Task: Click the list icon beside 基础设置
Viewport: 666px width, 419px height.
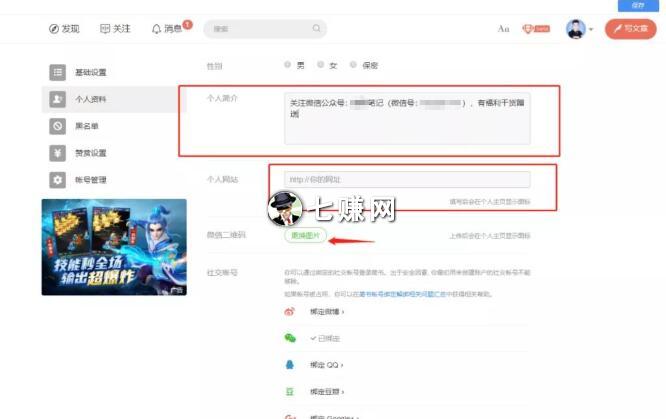Action: click(x=57, y=72)
